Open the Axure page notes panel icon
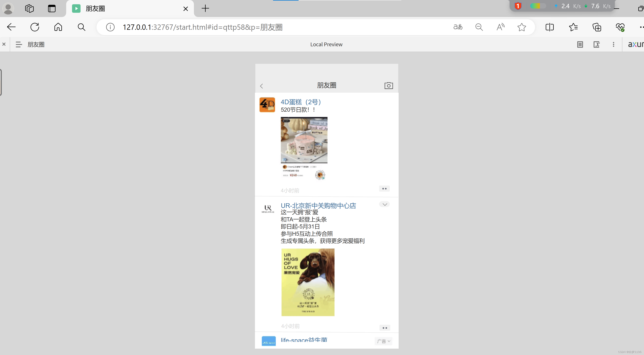644x355 pixels. click(580, 44)
